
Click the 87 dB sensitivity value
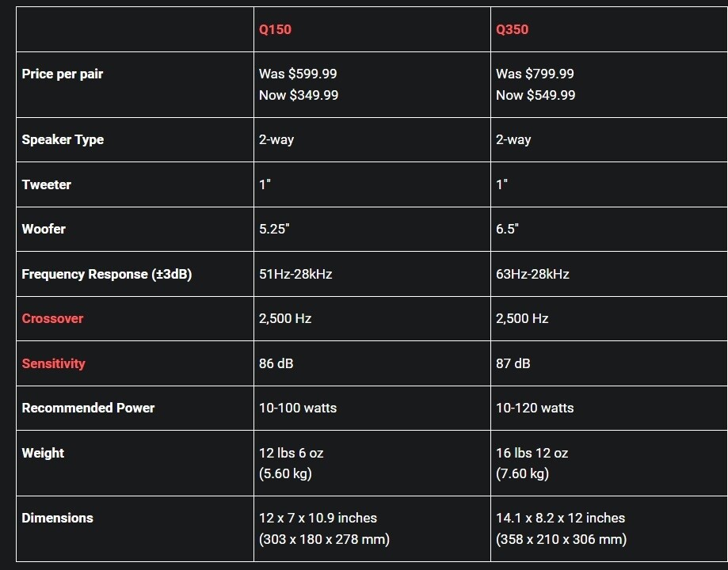tap(513, 363)
